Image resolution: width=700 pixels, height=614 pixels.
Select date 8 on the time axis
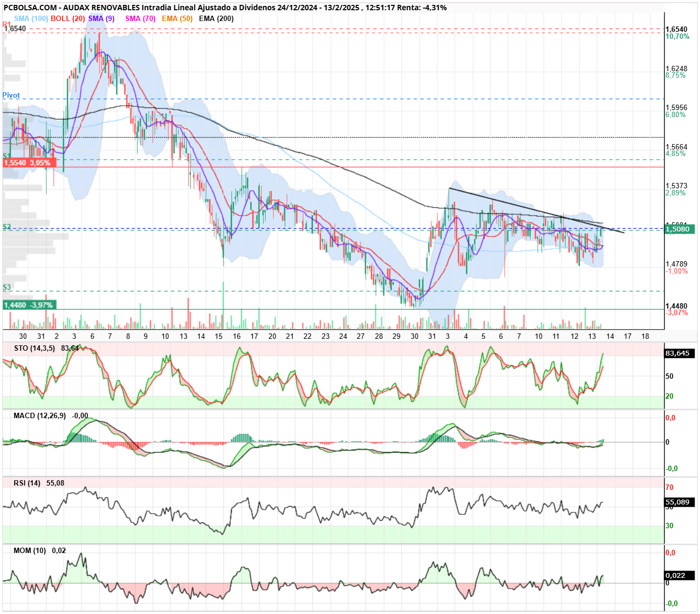[x=128, y=336]
